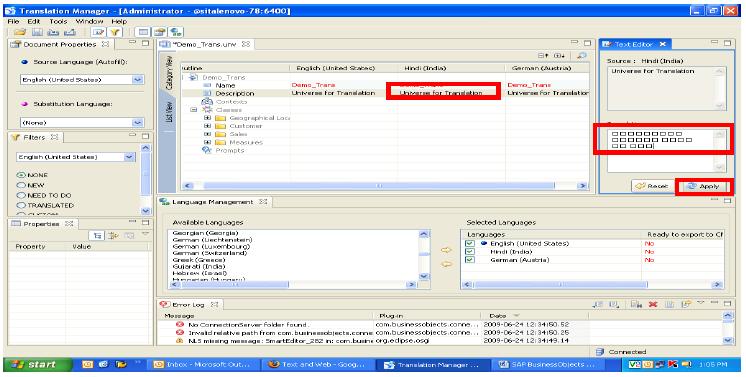The image size is (746, 377).
Task: Open the Edit menu
Action: (34, 21)
